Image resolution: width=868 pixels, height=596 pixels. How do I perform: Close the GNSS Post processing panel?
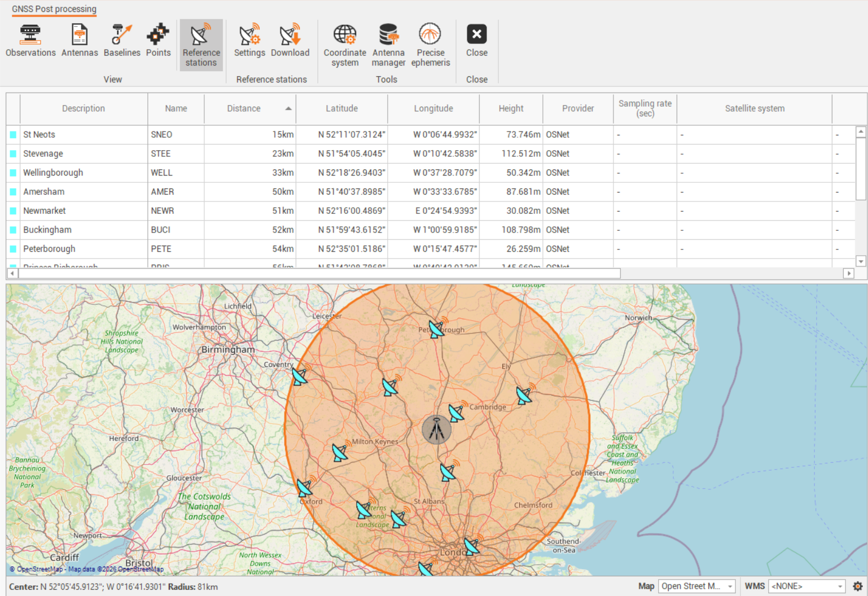coord(476,41)
